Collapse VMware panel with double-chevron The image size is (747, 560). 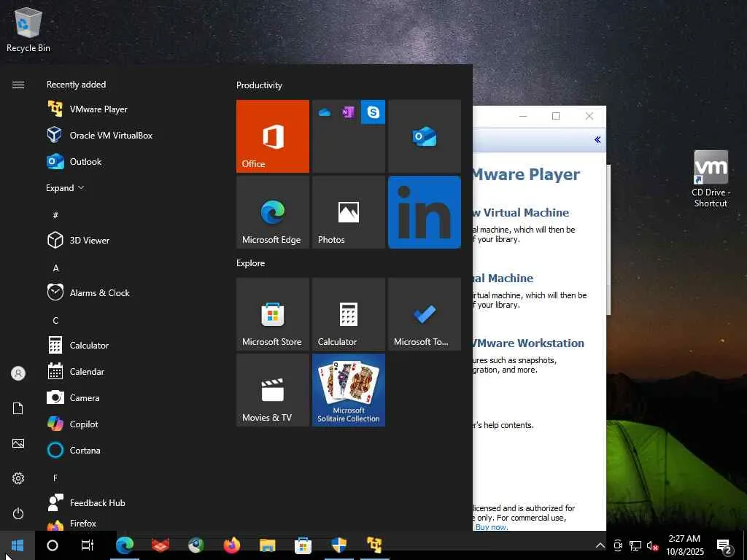597,139
